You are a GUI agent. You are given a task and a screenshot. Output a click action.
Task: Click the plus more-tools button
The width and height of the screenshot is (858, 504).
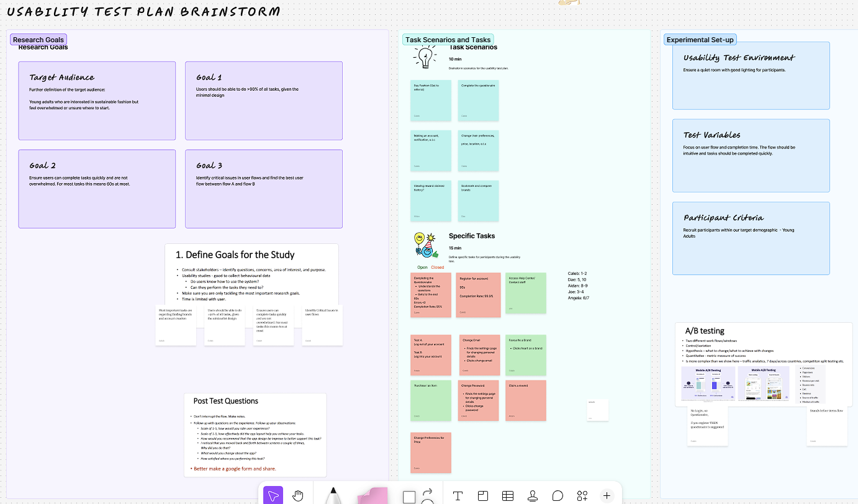click(x=607, y=495)
